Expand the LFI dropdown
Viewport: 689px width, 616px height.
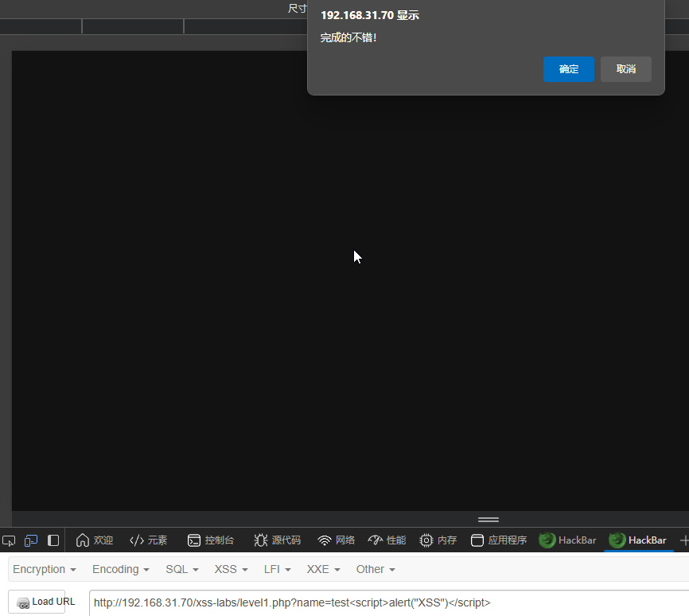277,569
